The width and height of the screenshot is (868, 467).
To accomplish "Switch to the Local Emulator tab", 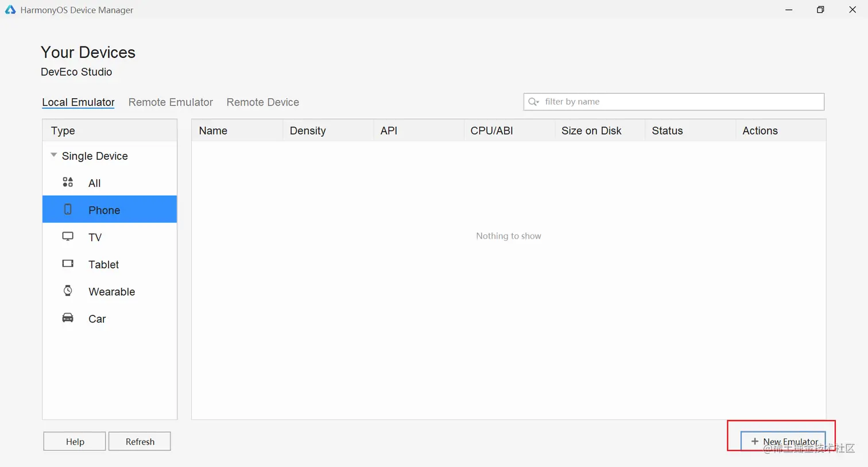I will click(78, 102).
